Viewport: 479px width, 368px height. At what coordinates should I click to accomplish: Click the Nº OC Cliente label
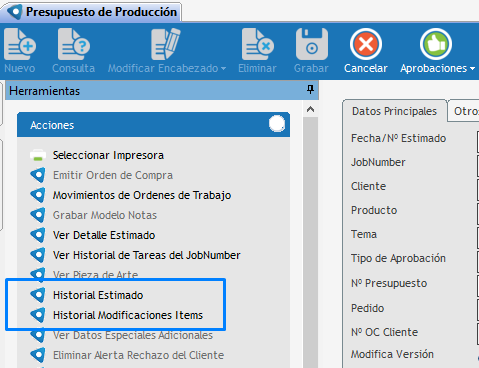click(384, 332)
